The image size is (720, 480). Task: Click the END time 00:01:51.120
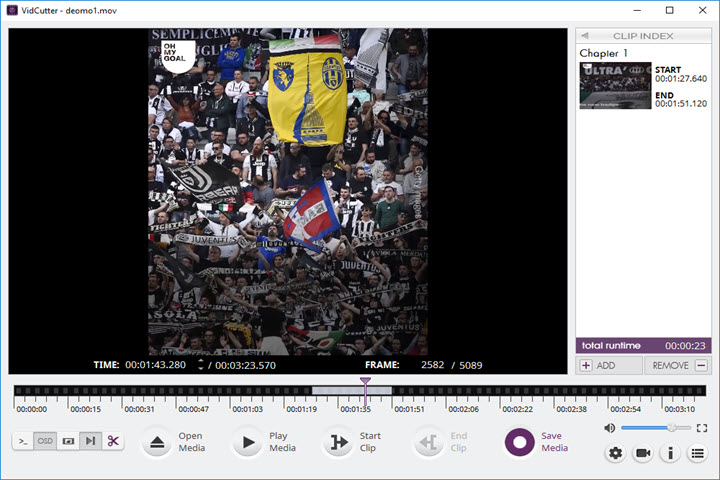[x=681, y=104]
